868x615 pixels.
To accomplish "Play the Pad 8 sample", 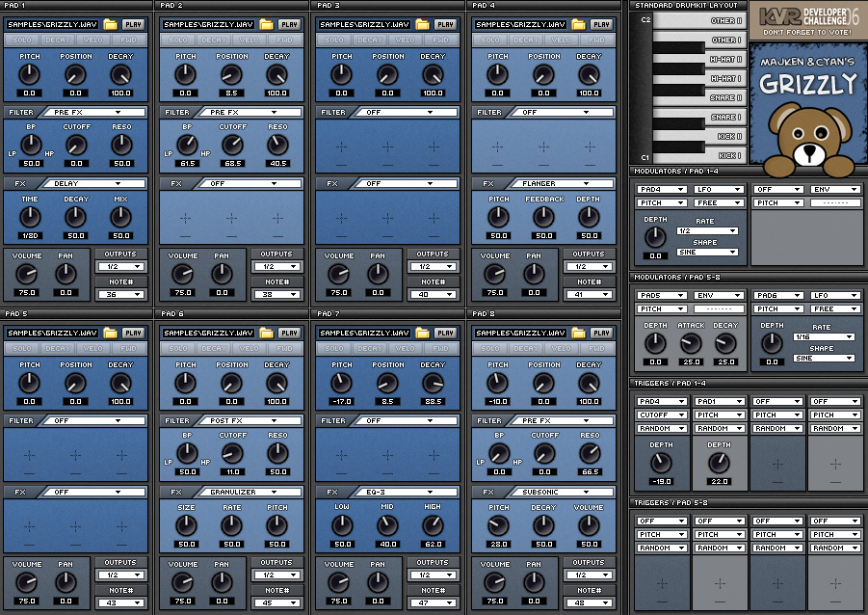I will [602, 333].
